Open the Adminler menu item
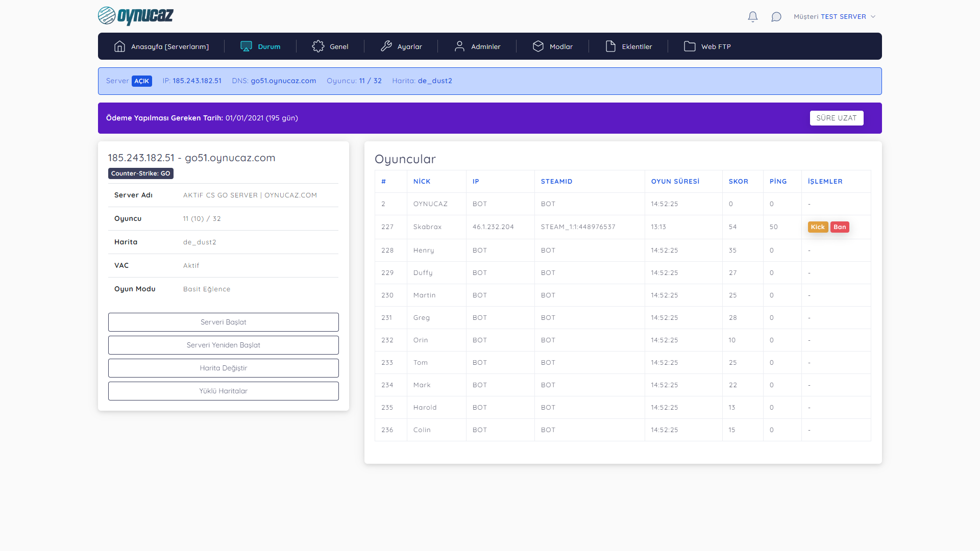 [x=477, y=46]
